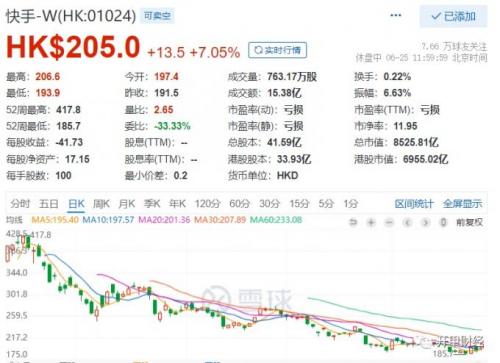The image size is (500, 363).
Task: Select the 月K chart tab
Action: tap(127, 203)
